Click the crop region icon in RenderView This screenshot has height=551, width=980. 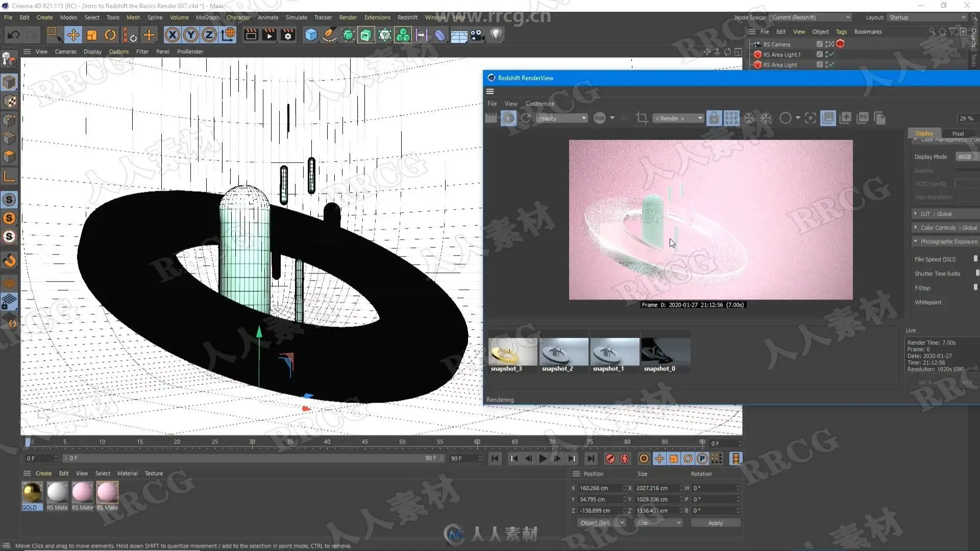point(642,118)
